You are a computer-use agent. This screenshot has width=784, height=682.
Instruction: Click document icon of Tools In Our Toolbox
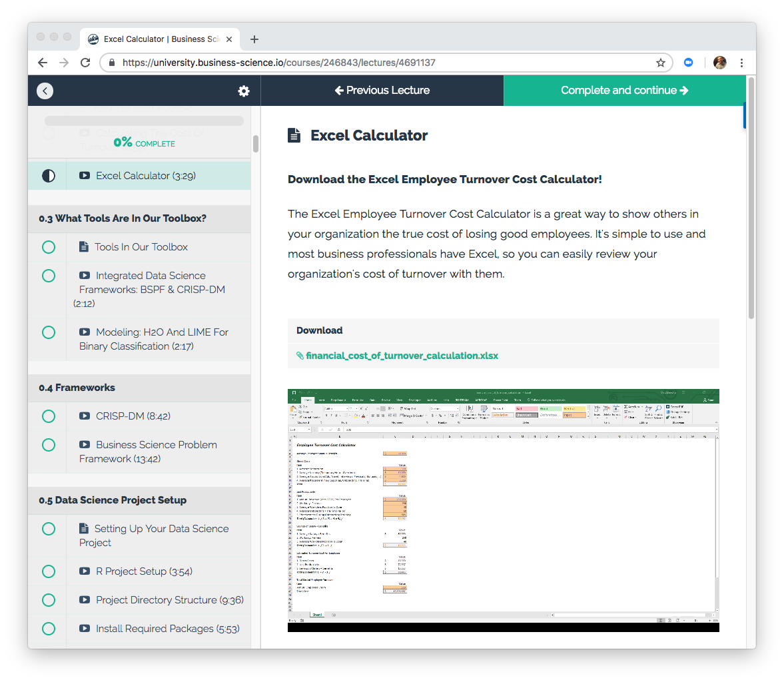[84, 246]
